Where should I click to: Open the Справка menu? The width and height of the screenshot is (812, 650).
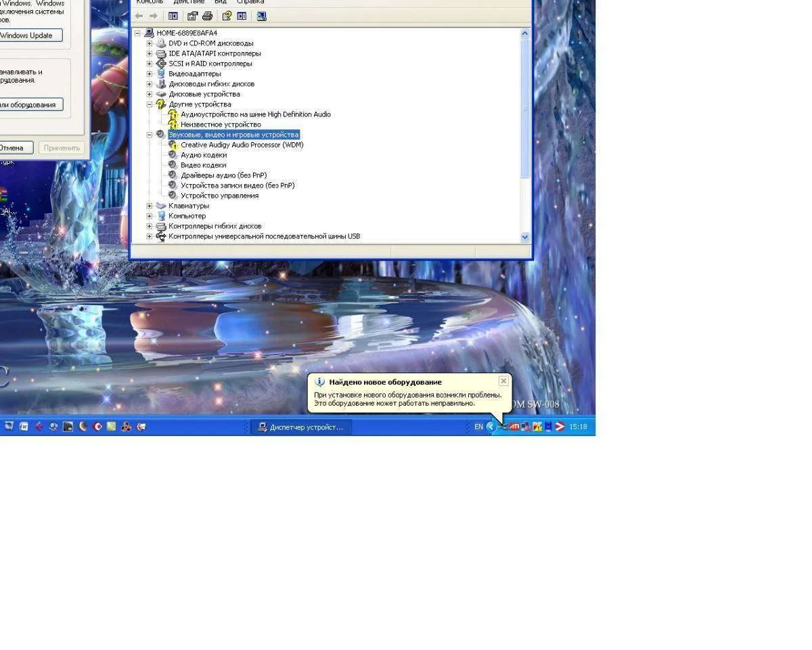coord(250,2)
